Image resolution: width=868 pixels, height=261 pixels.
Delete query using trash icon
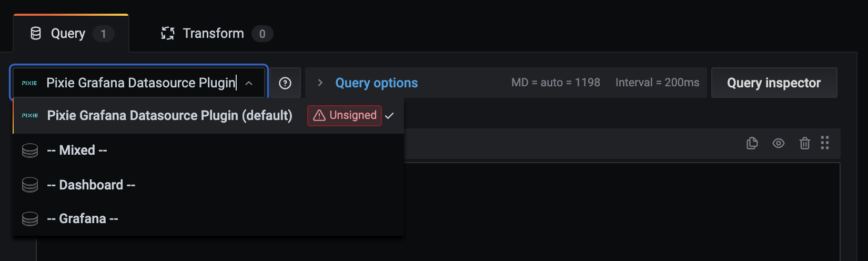[x=804, y=143]
